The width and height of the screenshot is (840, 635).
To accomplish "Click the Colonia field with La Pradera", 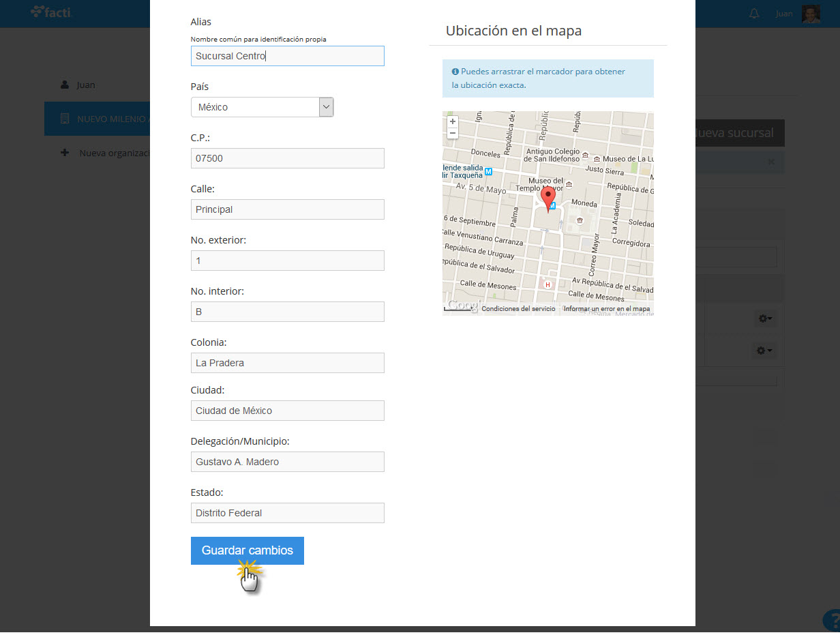I will pyautogui.click(x=287, y=363).
